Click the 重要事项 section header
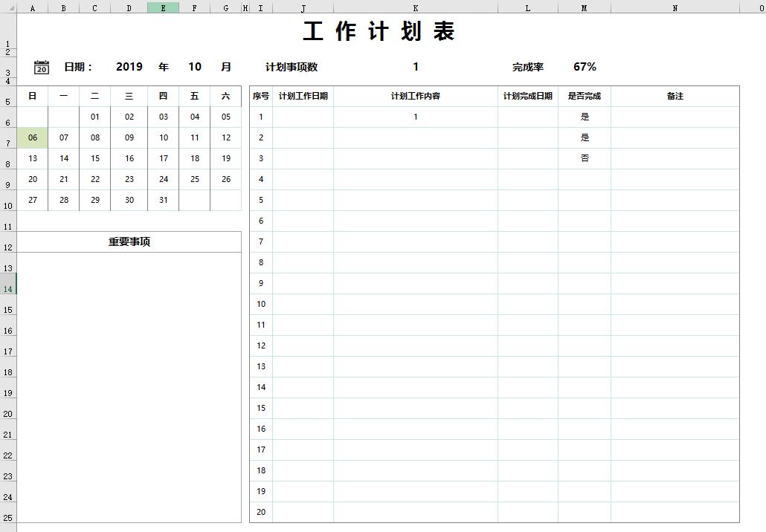The width and height of the screenshot is (766, 532). [129, 241]
